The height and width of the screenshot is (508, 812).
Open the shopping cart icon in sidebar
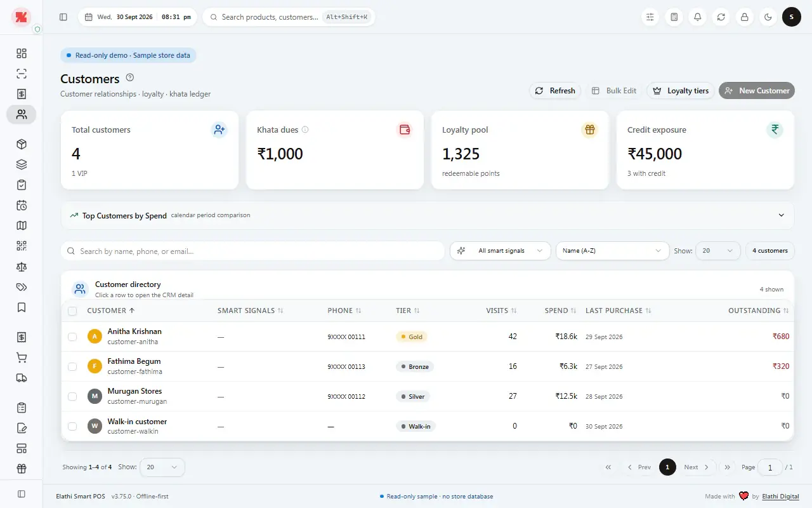click(22, 358)
